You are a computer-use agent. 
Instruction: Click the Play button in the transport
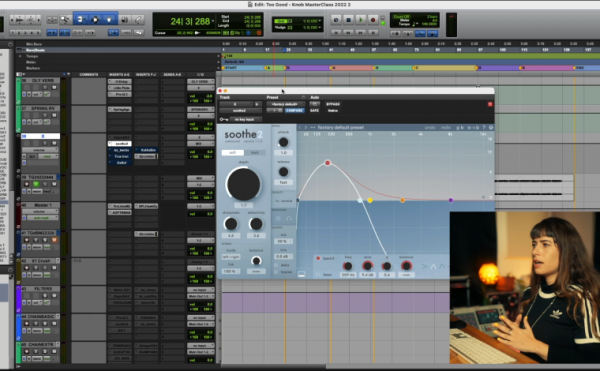point(360,20)
